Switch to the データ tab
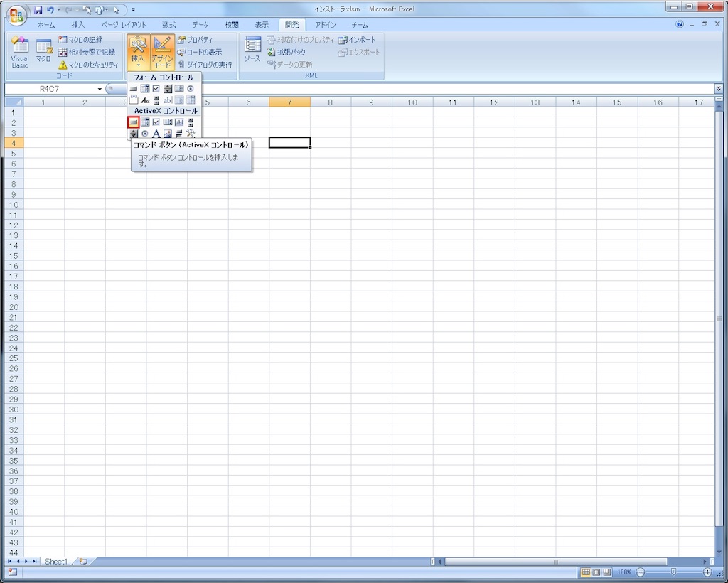This screenshot has width=728, height=583. (200, 25)
